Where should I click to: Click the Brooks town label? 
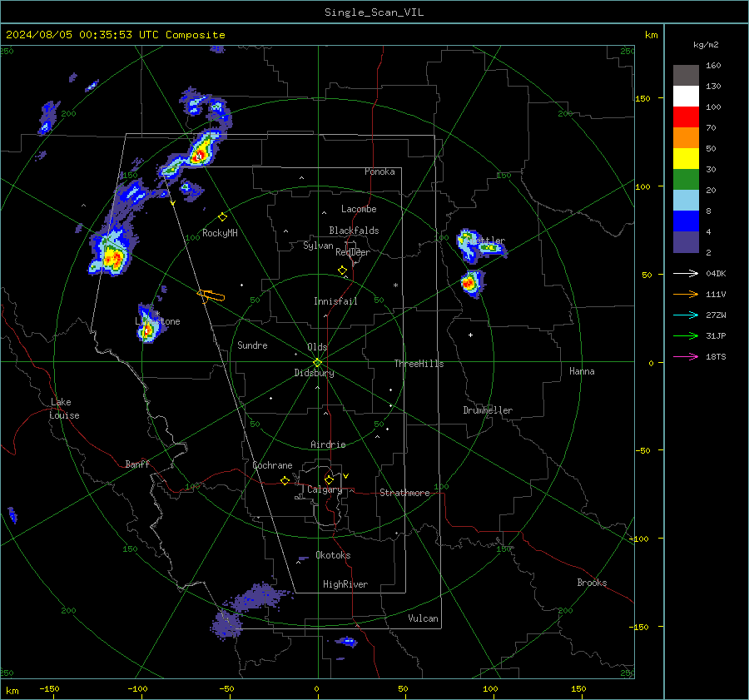point(592,583)
